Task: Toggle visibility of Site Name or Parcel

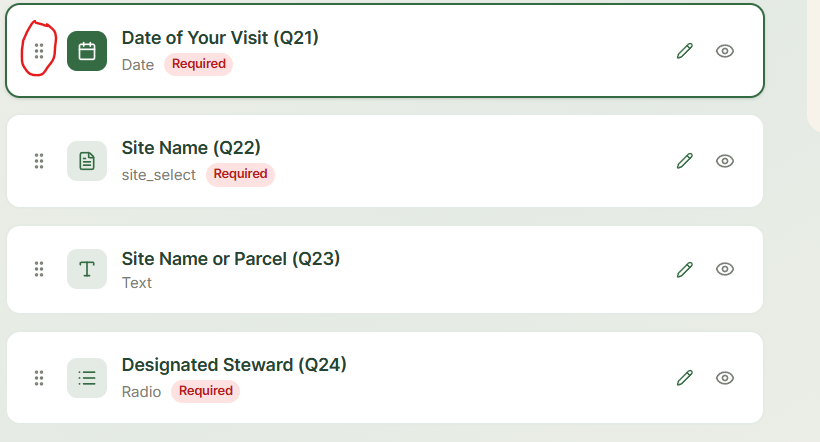Action: tap(726, 269)
